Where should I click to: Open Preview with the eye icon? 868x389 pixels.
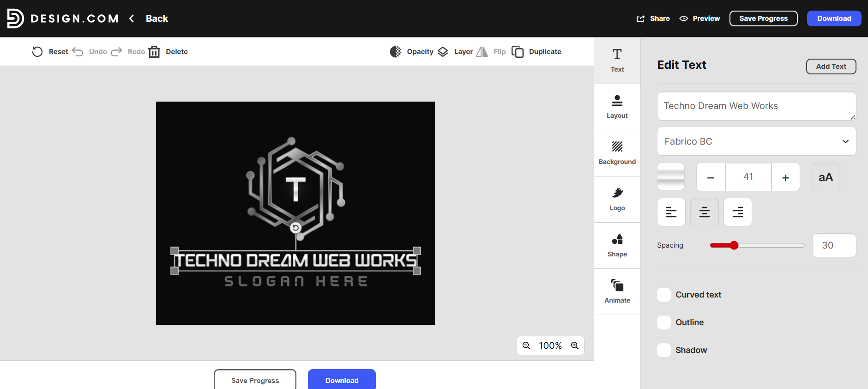coord(684,18)
